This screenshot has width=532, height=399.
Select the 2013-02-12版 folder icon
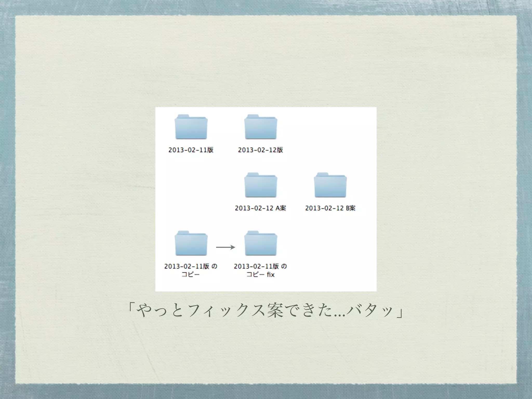point(261,127)
